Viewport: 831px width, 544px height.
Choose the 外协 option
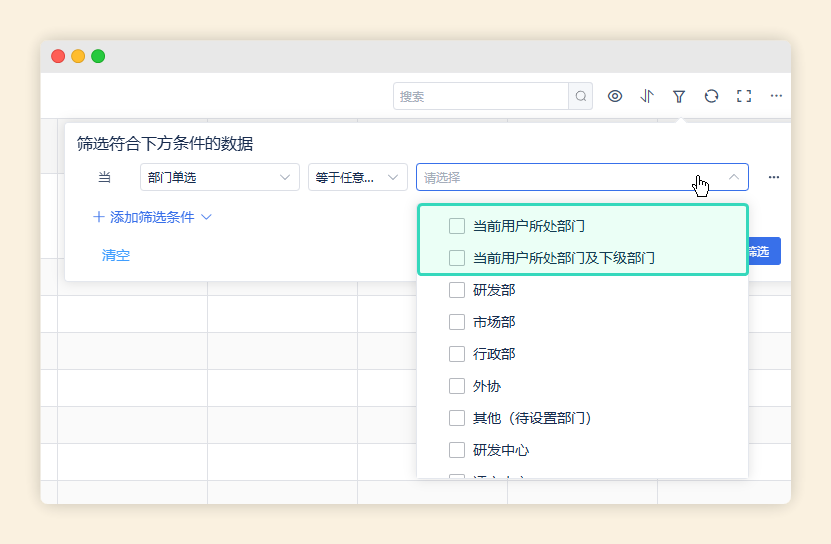point(486,386)
